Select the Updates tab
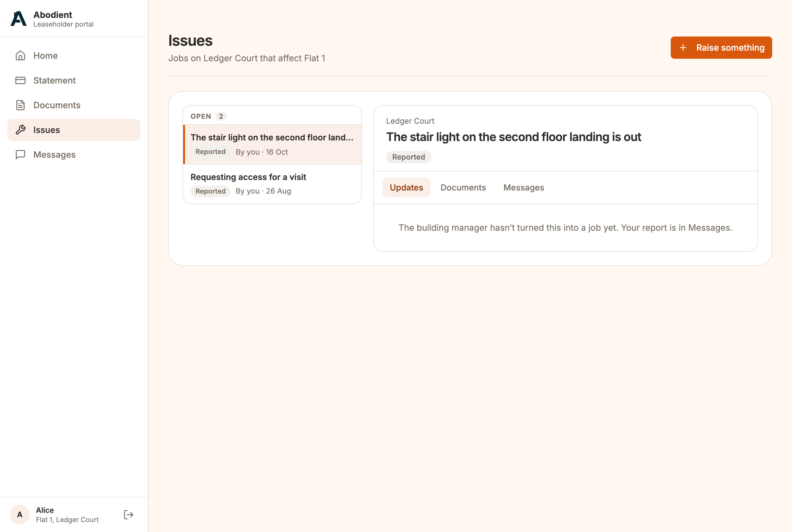 click(406, 188)
